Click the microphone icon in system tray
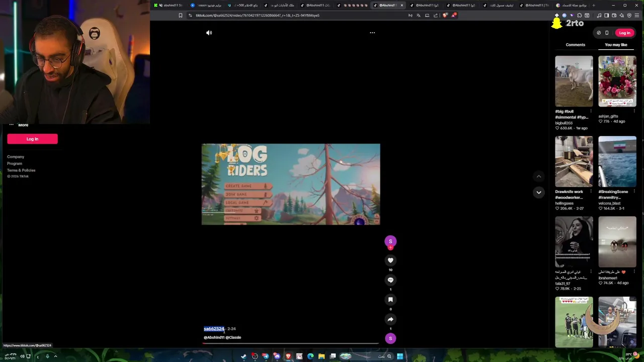Image resolution: width=644 pixels, height=362 pixels. [47, 356]
